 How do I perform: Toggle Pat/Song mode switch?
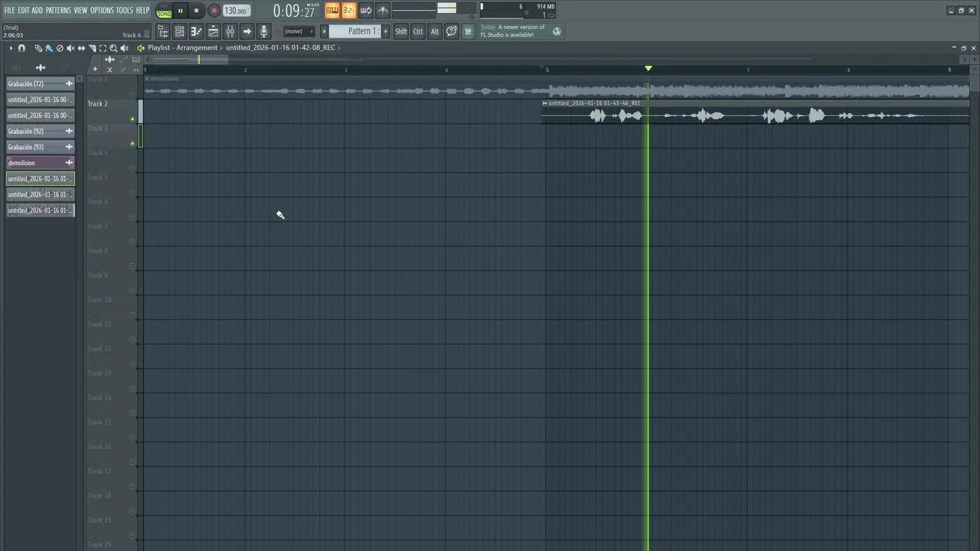pos(164,11)
